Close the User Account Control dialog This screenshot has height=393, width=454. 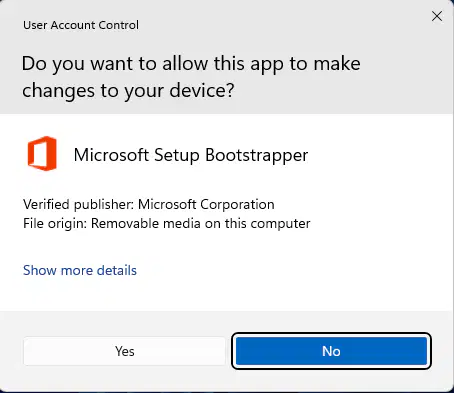point(437,16)
